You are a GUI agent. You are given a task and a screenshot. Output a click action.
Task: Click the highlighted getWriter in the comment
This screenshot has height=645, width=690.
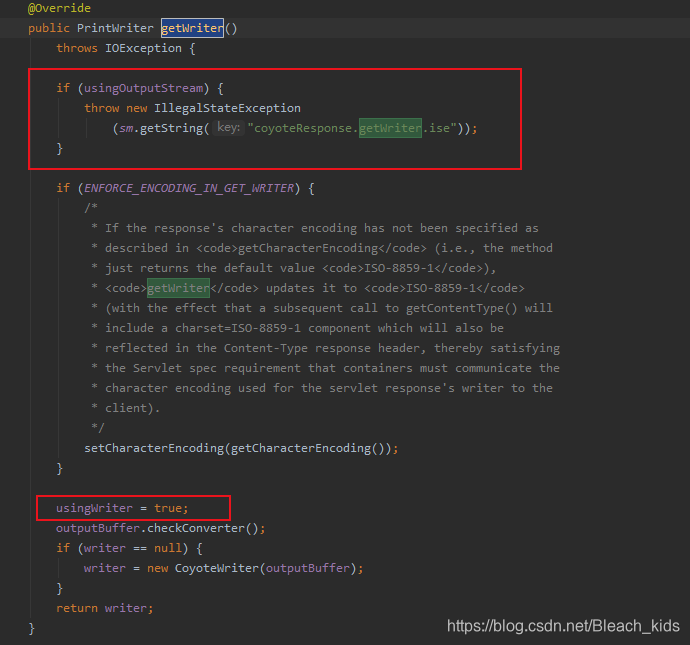[x=178, y=288]
